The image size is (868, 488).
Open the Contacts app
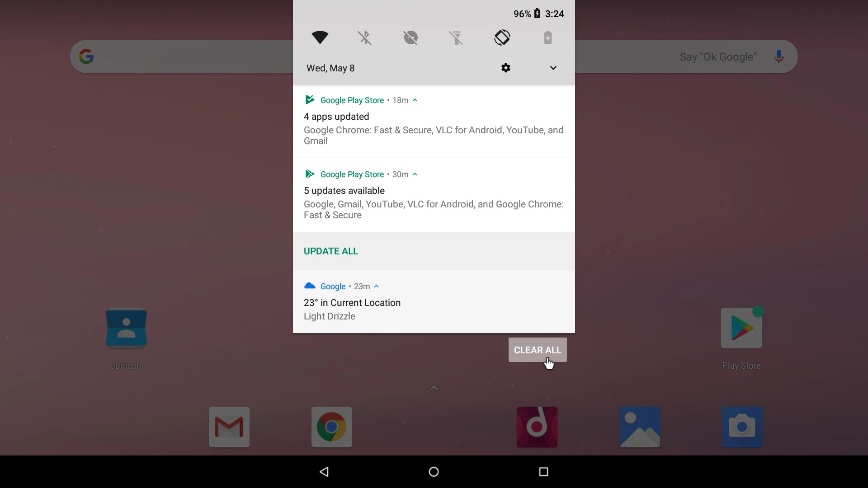coord(127,328)
